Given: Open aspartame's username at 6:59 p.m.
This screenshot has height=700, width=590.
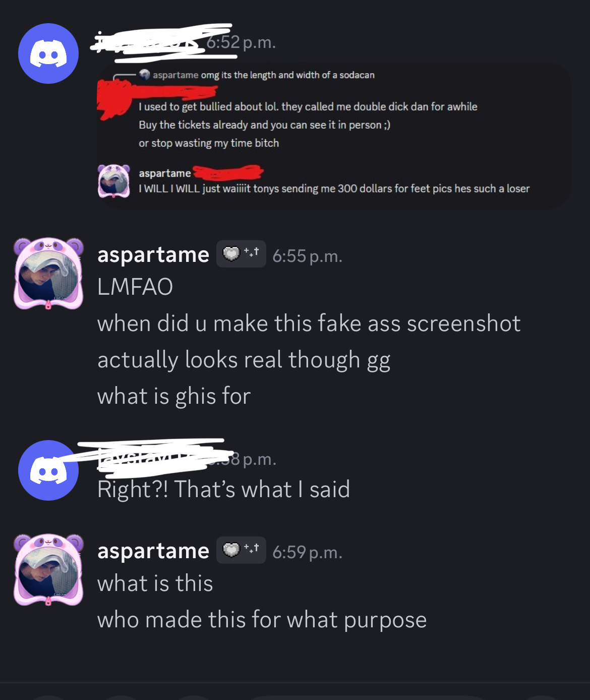Looking at the screenshot, I should click(x=153, y=551).
